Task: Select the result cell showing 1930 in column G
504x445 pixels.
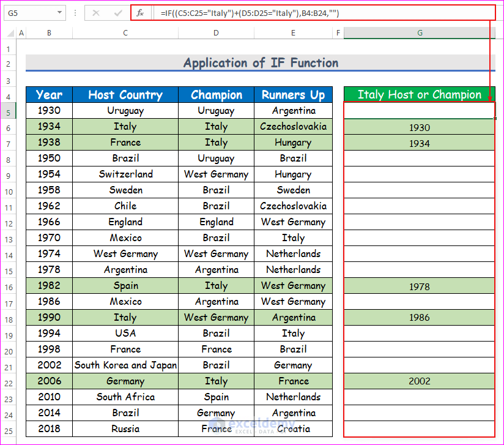Action: pos(420,127)
